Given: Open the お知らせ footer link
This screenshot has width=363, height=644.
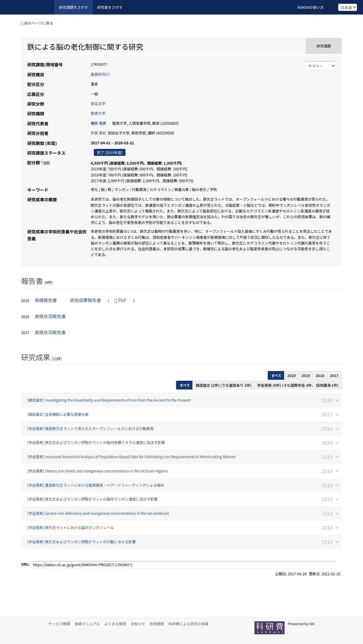Looking at the screenshot, I should coord(138,624).
